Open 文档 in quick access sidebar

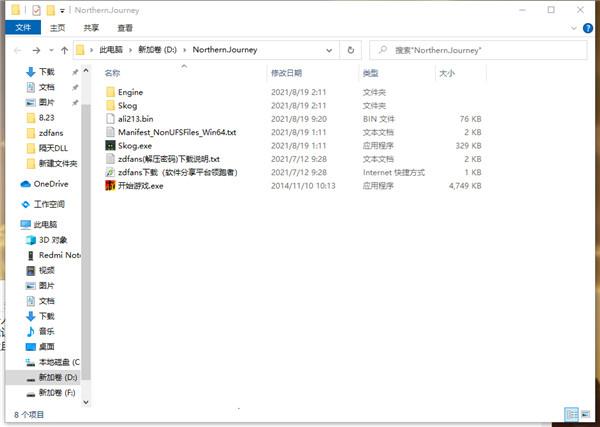pos(47,87)
